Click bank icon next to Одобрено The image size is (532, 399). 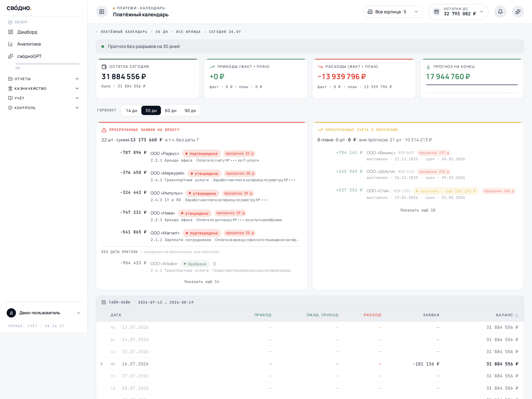[214, 264]
